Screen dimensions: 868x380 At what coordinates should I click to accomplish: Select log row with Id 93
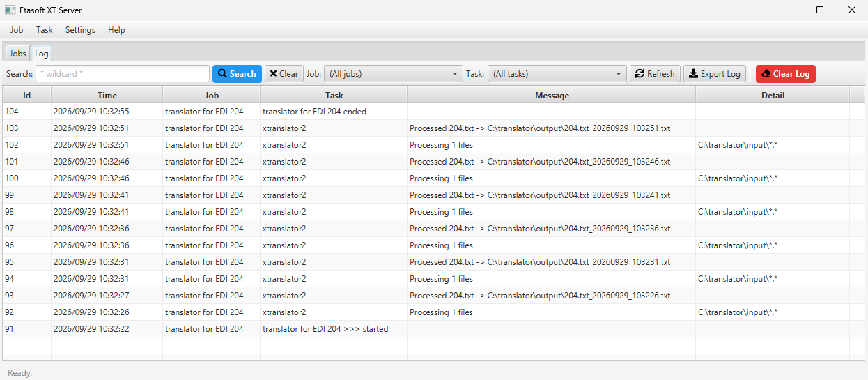pos(434,296)
